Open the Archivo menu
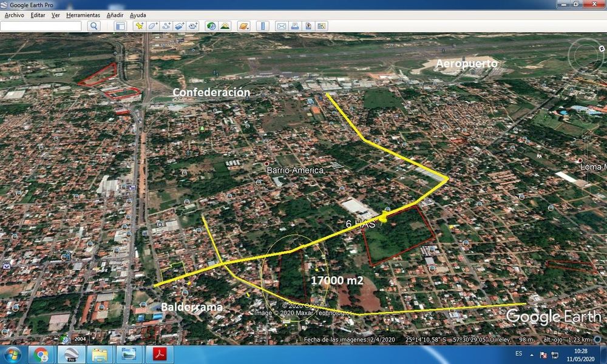This screenshot has height=364, width=607. 15,15
